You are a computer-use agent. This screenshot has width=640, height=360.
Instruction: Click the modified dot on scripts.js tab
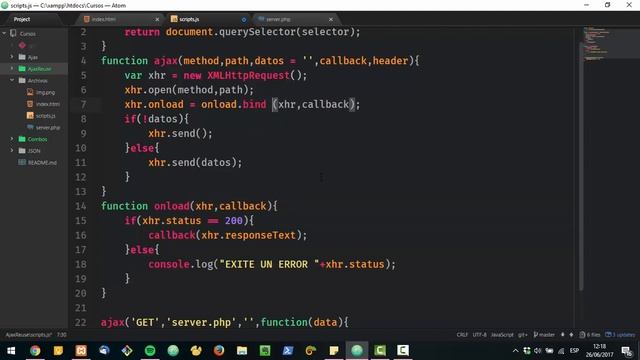244,19
